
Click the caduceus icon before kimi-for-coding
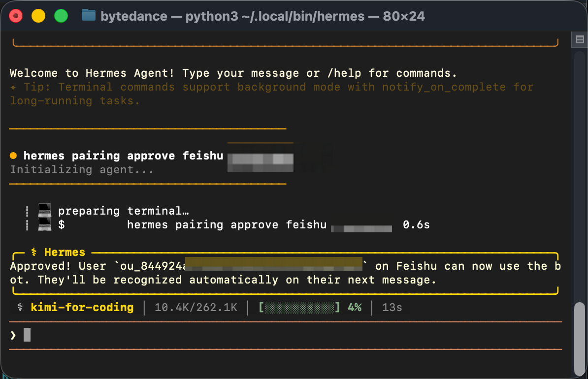[x=20, y=308]
